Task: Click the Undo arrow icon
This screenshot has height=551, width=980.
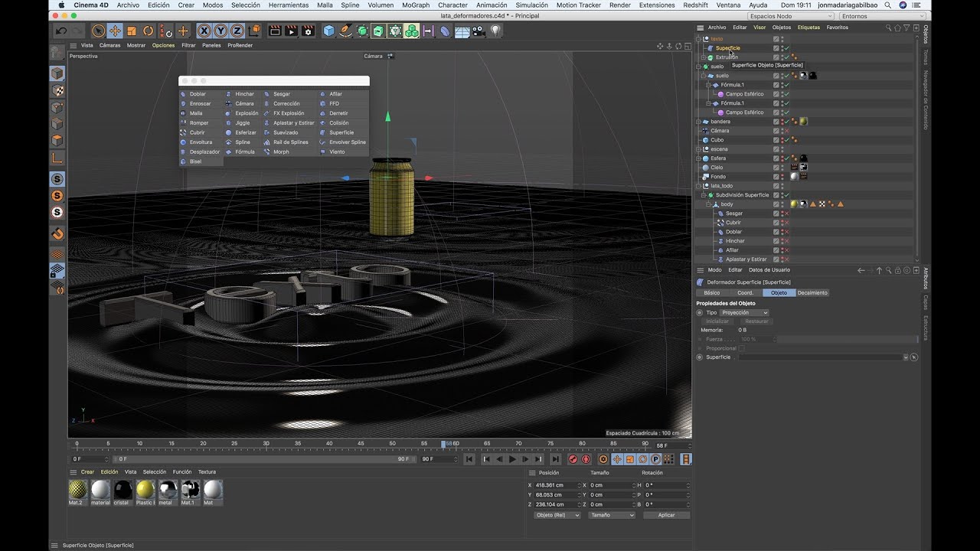Action: (x=61, y=31)
